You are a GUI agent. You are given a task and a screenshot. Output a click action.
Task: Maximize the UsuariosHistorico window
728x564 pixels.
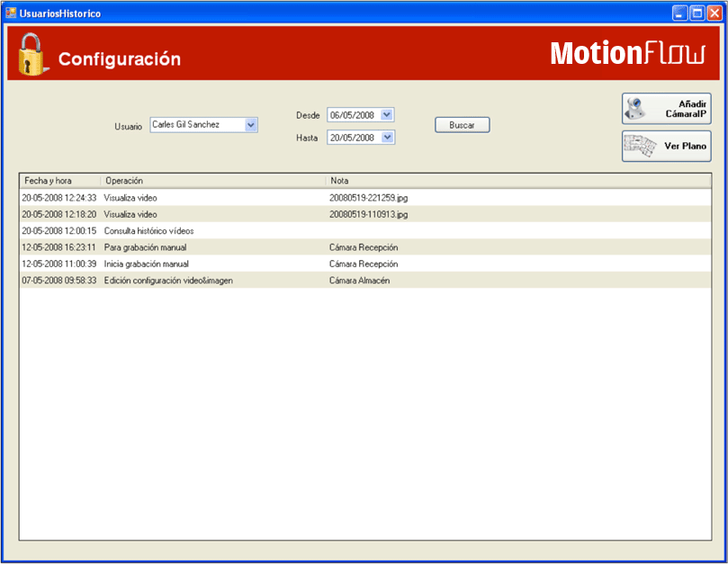pos(697,13)
